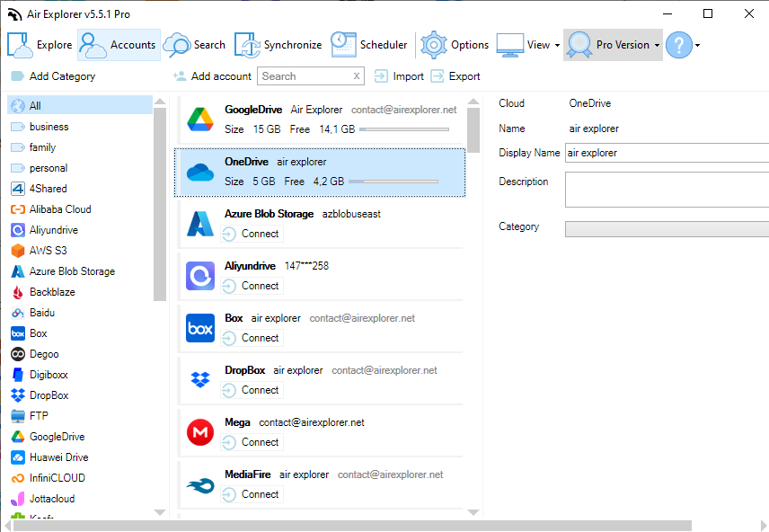This screenshot has height=532, width=769.
Task: Click the DropBox account logo
Action: 200,380
